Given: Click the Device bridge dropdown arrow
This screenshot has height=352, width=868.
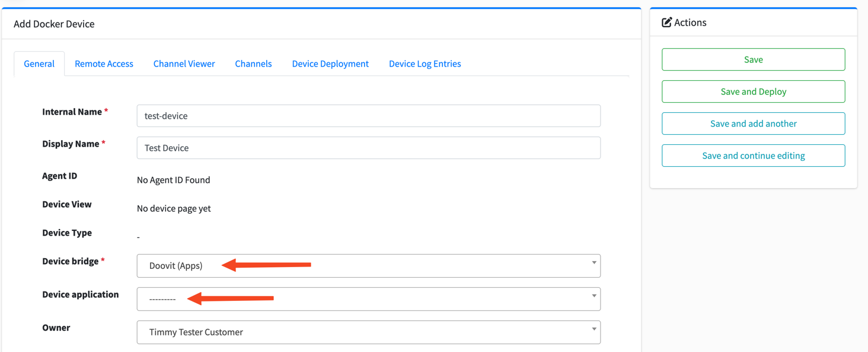Looking at the screenshot, I should coord(593,262).
